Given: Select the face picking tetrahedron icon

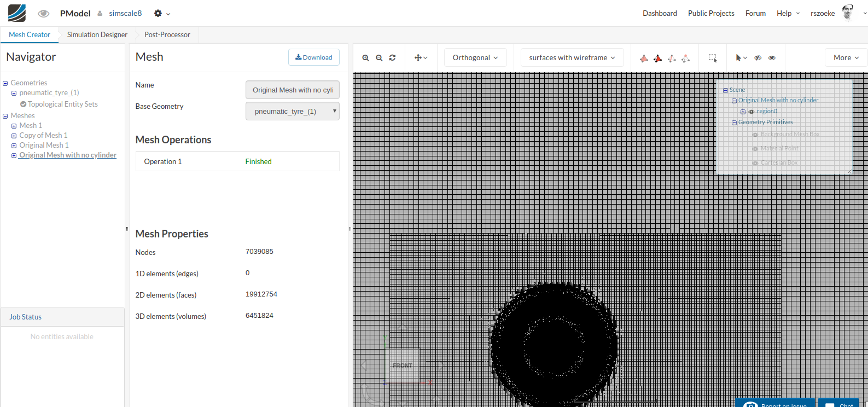Looking at the screenshot, I should [x=657, y=58].
